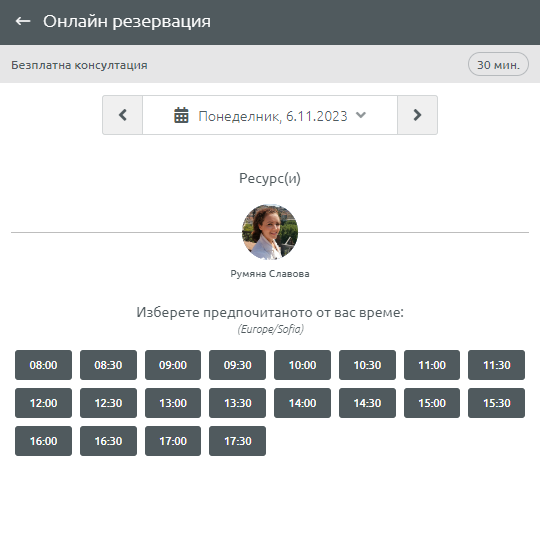540x540 pixels.
Task: Choose the 08:00 time slot
Action: pyautogui.click(x=43, y=365)
